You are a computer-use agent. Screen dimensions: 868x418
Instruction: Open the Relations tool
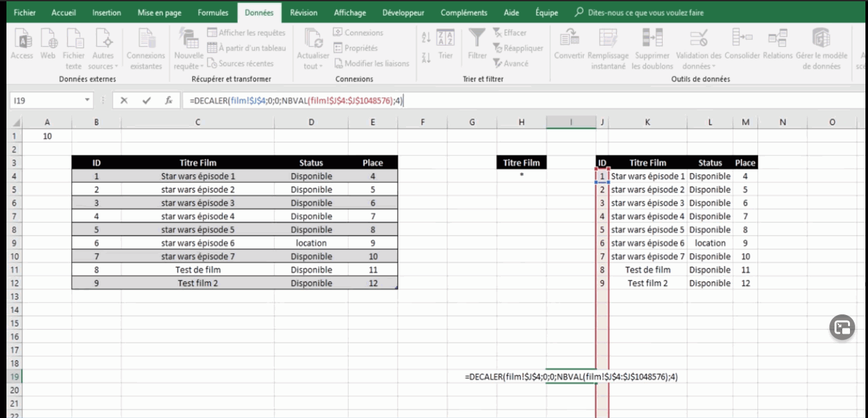pyautogui.click(x=777, y=39)
